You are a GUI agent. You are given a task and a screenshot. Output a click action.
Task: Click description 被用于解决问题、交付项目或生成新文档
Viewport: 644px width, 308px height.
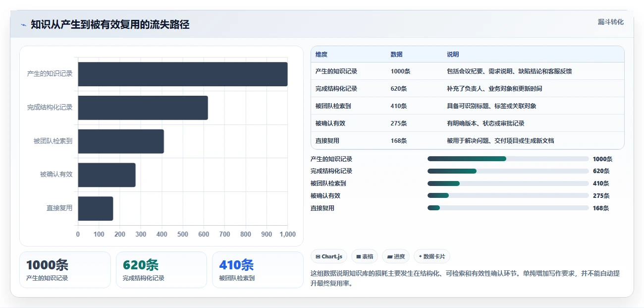[x=500, y=141]
